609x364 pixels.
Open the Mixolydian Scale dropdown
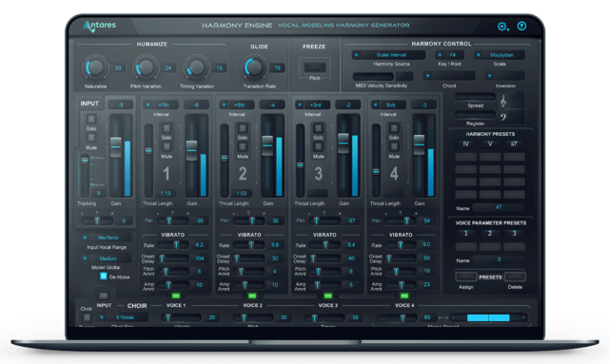coord(499,55)
